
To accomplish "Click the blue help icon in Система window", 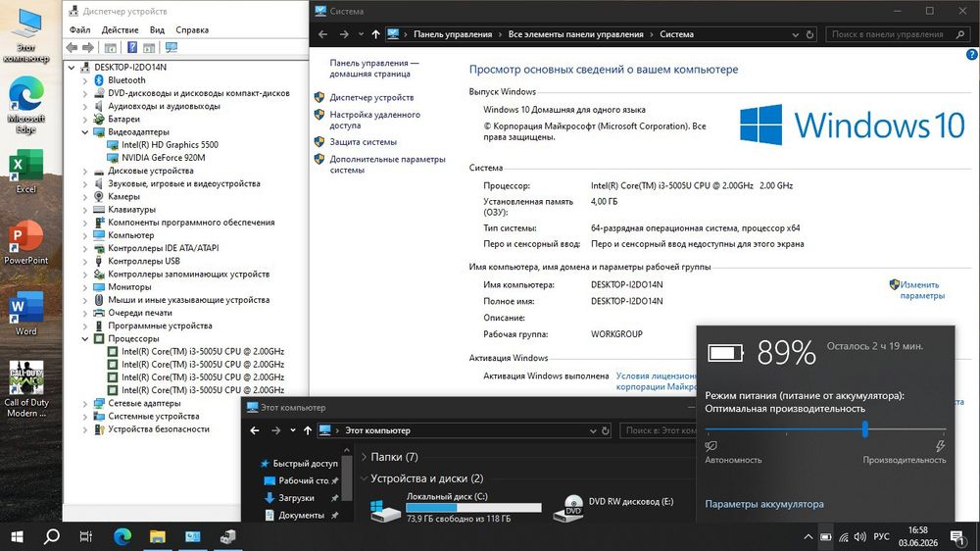I will (972, 54).
